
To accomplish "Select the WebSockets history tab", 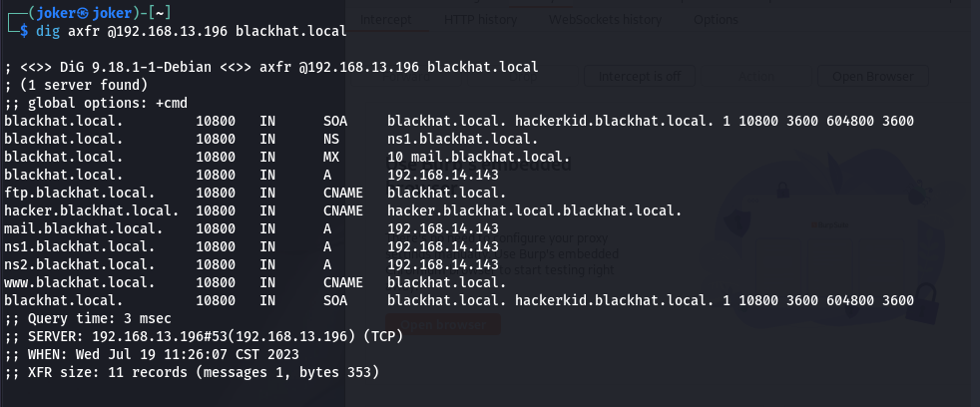I will [605, 19].
